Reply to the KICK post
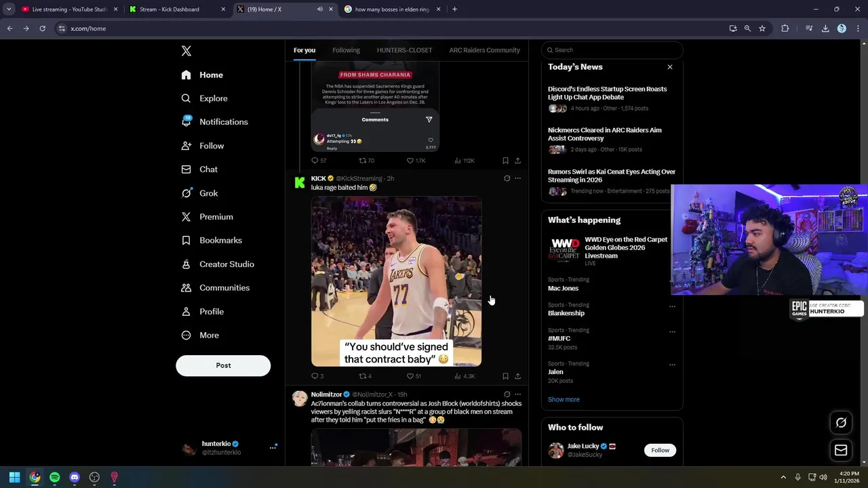 [317, 376]
